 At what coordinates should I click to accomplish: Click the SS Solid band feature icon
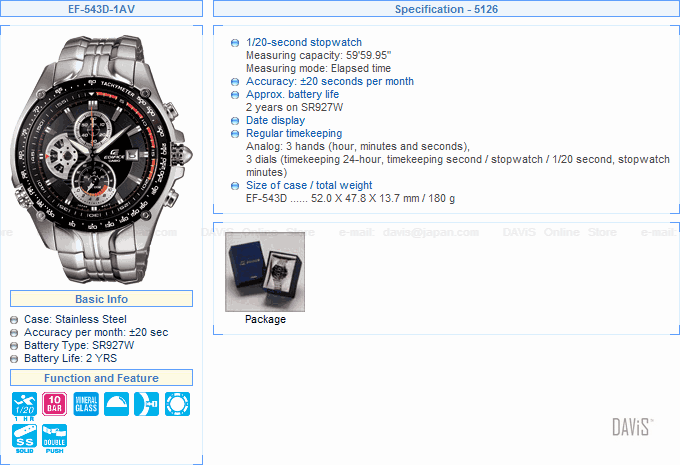(24, 439)
